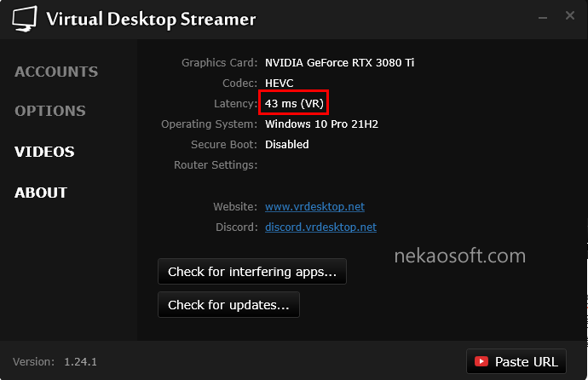588x380 pixels.
Task: Click the 43 ms (VR) latency value
Action: [294, 103]
